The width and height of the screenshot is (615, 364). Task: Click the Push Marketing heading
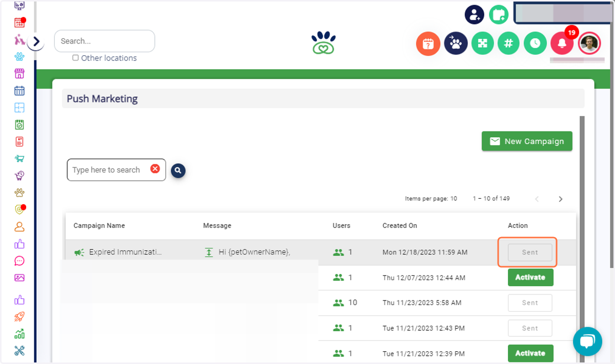pyautogui.click(x=102, y=98)
